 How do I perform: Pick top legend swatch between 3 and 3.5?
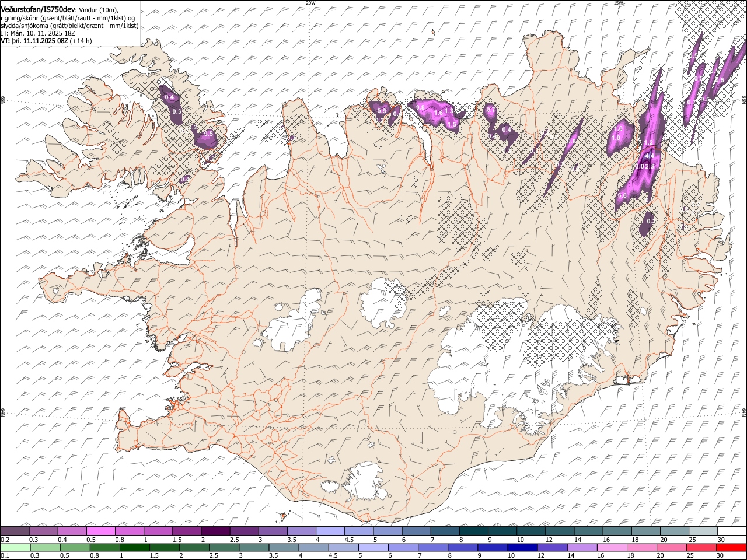click(x=273, y=531)
